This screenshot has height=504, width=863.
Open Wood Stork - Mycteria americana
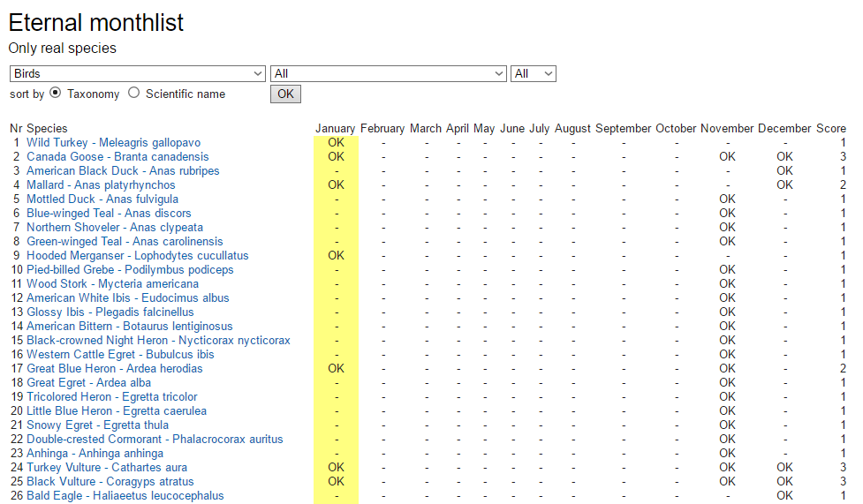pyautogui.click(x=112, y=283)
